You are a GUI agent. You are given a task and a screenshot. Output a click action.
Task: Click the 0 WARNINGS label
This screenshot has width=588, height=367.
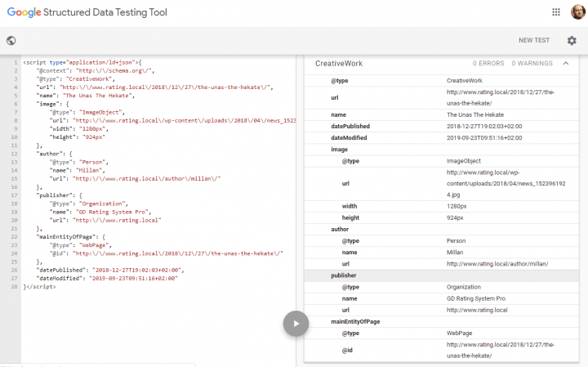tap(532, 64)
